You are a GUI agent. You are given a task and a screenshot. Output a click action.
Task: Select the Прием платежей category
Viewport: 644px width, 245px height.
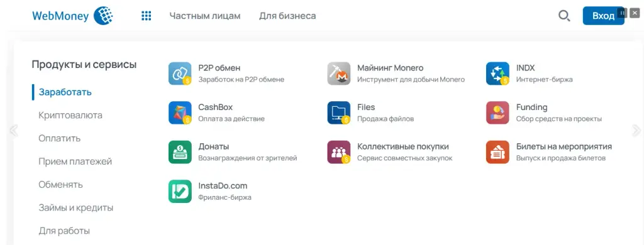(x=75, y=161)
